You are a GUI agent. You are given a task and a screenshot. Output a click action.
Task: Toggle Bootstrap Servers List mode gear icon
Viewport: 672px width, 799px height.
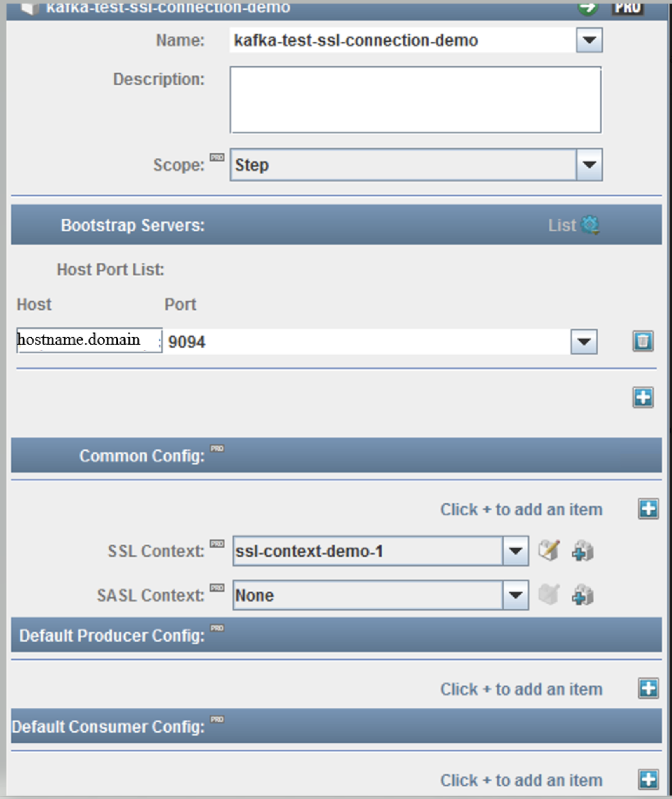point(590,225)
